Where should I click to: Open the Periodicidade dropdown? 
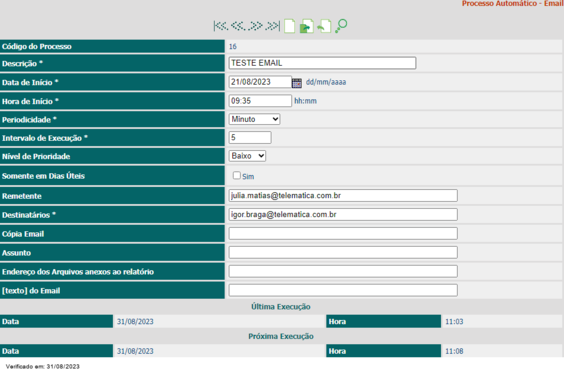[254, 119]
